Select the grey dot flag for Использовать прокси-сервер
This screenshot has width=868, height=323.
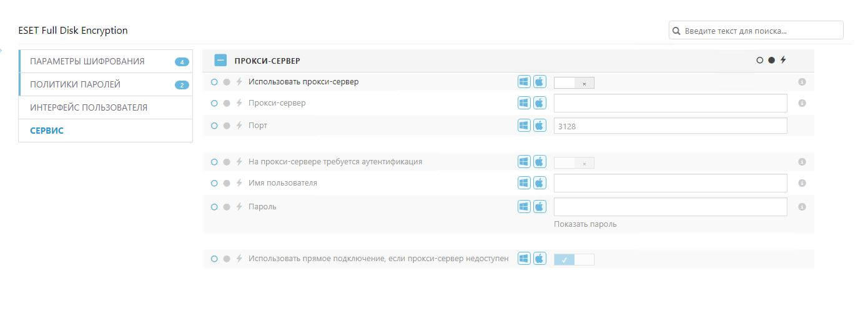click(x=227, y=82)
